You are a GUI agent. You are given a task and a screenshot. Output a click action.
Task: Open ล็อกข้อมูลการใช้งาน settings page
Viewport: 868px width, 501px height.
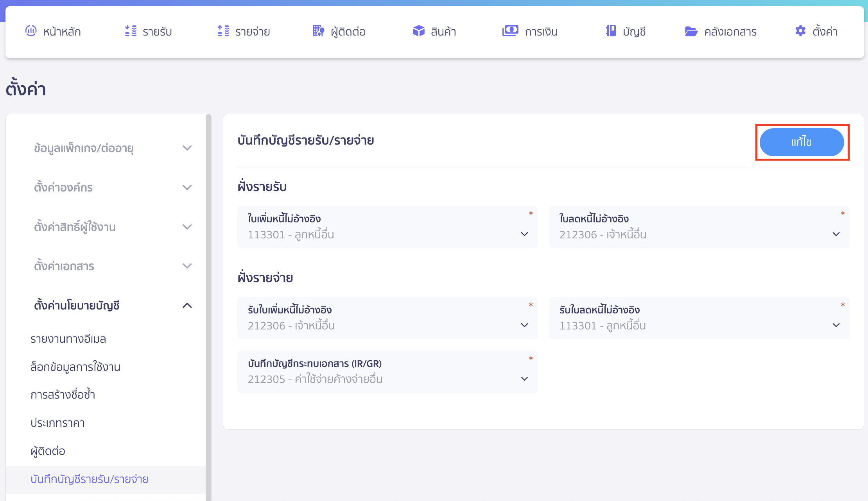(75, 367)
